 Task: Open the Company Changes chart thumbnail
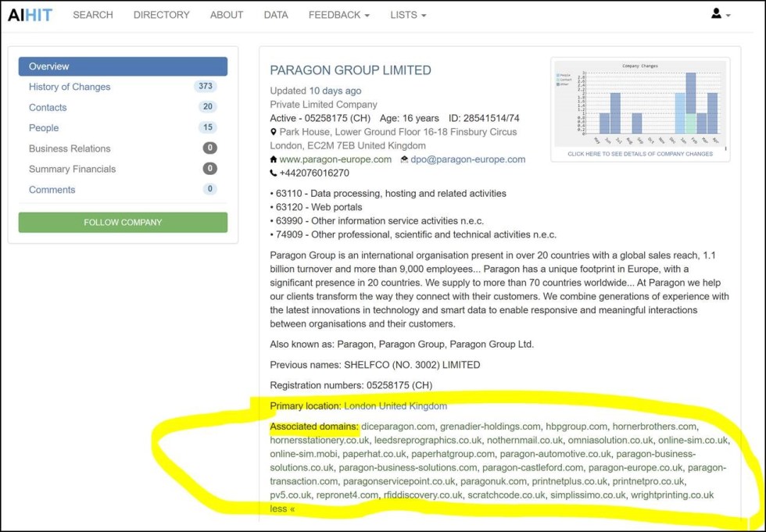coord(640,103)
